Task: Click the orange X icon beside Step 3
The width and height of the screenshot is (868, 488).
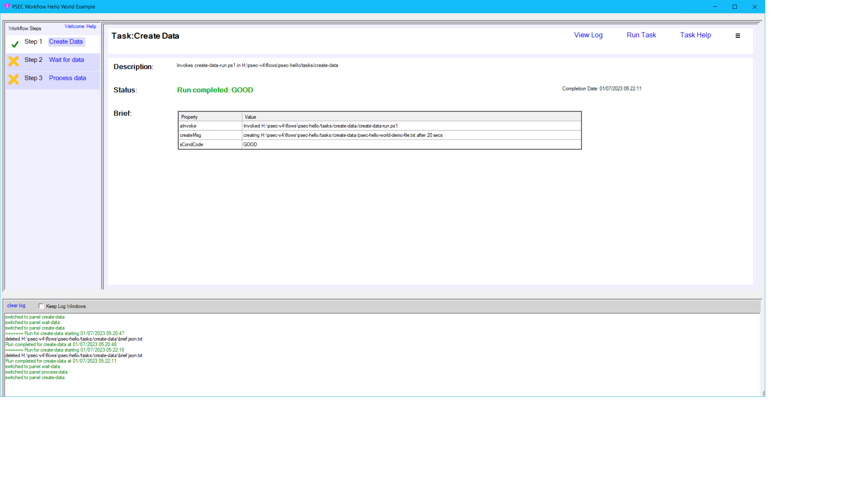Action: point(14,79)
